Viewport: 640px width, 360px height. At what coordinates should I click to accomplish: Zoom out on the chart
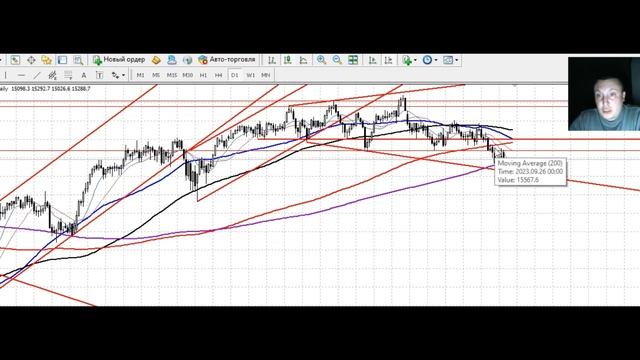(x=337, y=60)
